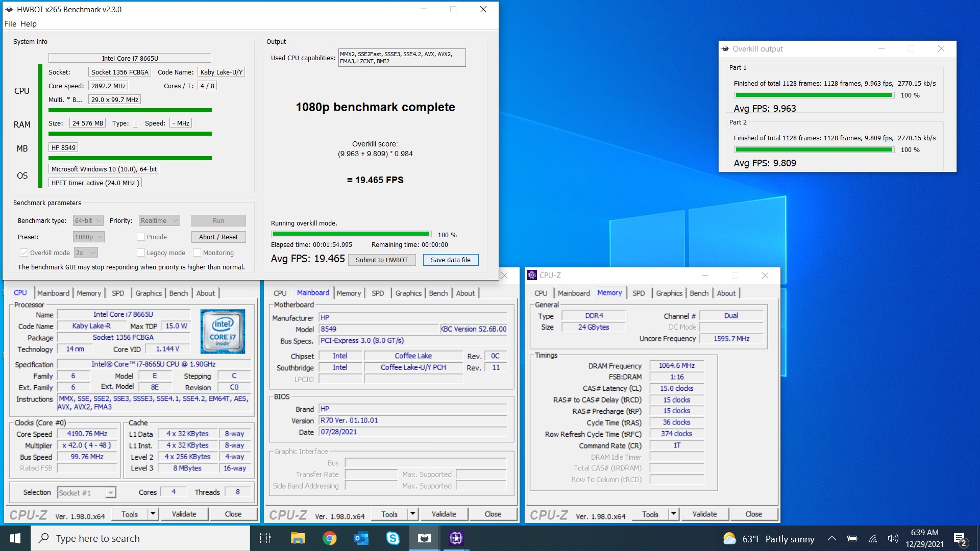Image resolution: width=980 pixels, height=551 pixels.
Task: Open About tab in middle CPU-Z window
Action: coord(465,293)
